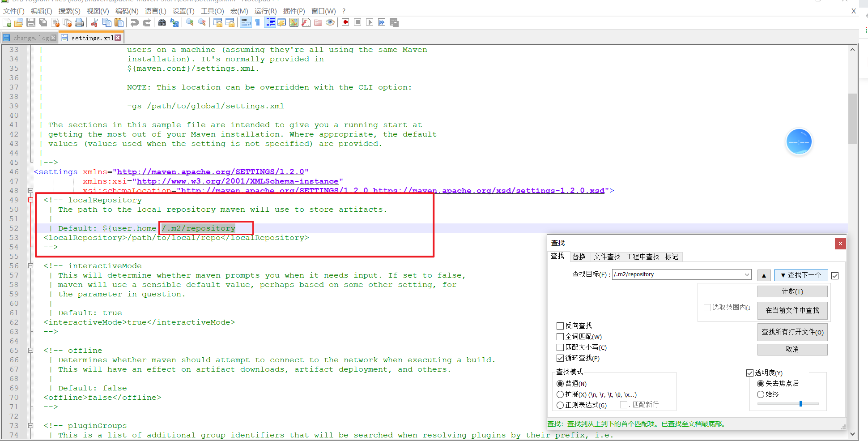Toggle the indent guide icon
Screen dimensions: 868x441
(270, 22)
